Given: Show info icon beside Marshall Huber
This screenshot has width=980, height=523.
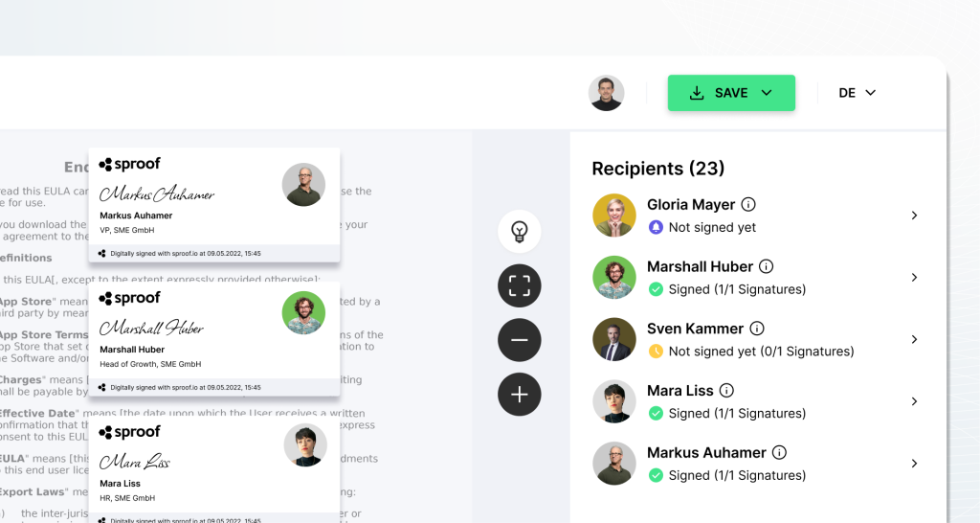Looking at the screenshot, I should coord(767,267).
